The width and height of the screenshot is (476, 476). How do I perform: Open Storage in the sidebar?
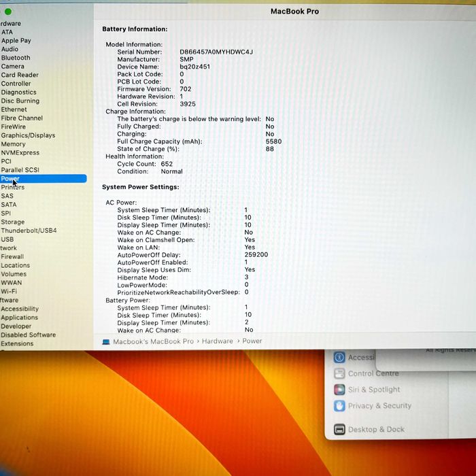(x=13, y=222)
